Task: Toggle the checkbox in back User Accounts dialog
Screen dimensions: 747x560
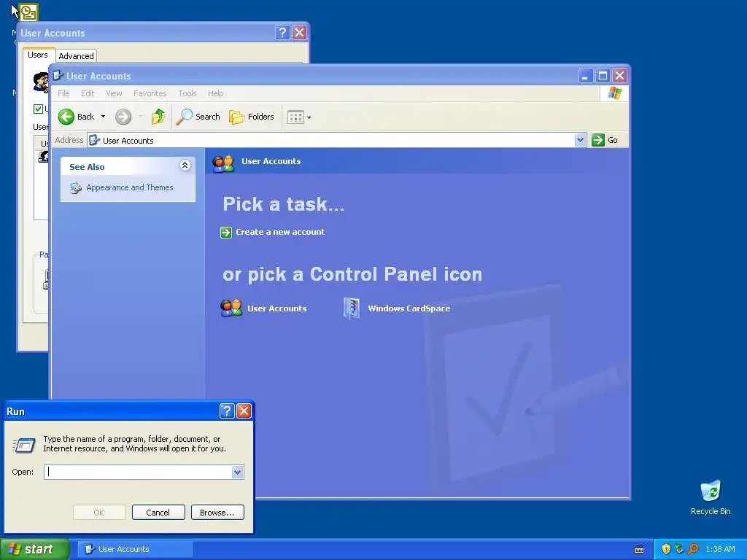Action: [38, 109]
